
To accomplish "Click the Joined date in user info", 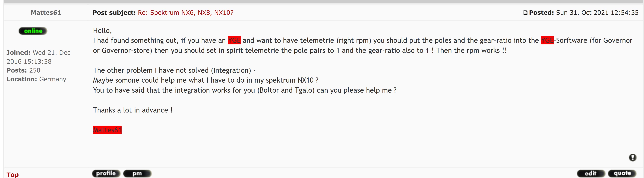I will 39,57.
